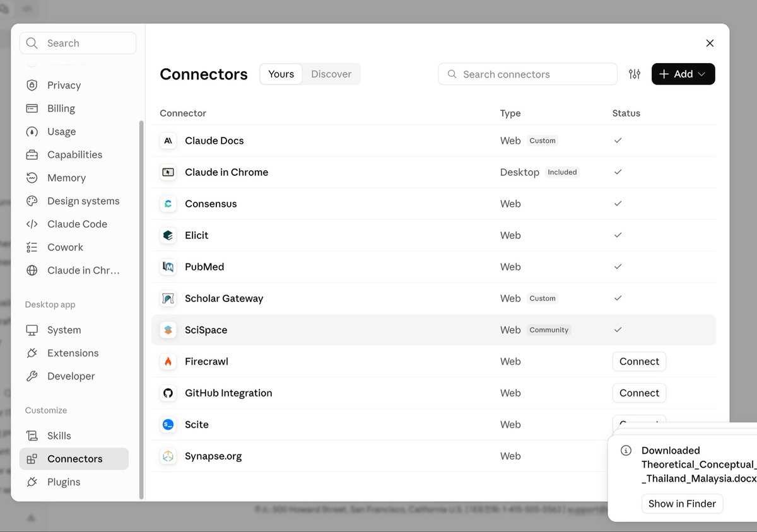Image resolution: width=757 pixels, height=532 pixels.
Task: Open the Skills customize page
Action: click(x=74, y=436)
